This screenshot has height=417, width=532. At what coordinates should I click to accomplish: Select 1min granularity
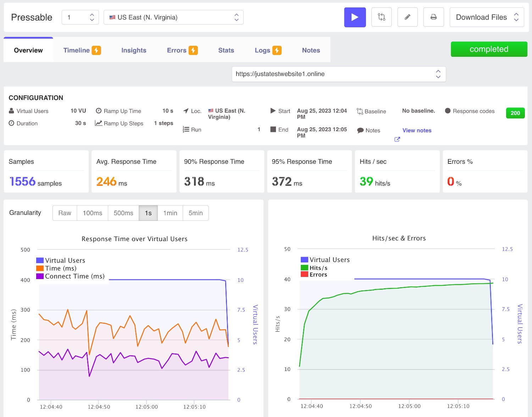coord(170,213)
